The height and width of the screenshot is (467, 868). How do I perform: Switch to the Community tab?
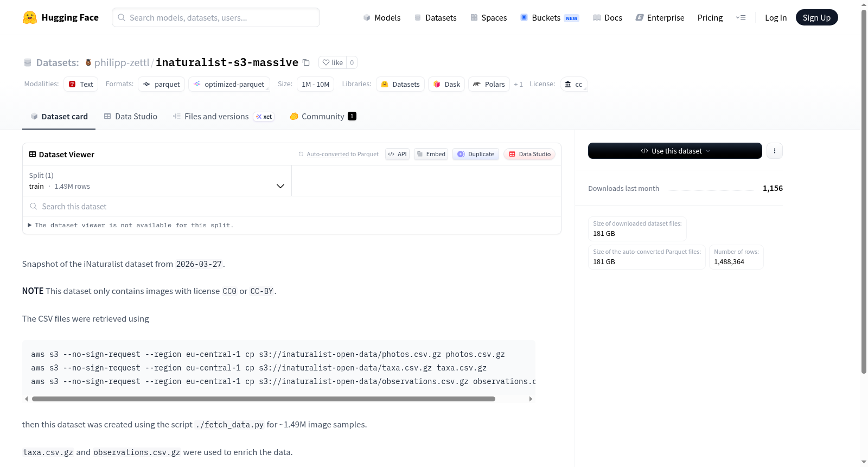click(x=323, y=116)
